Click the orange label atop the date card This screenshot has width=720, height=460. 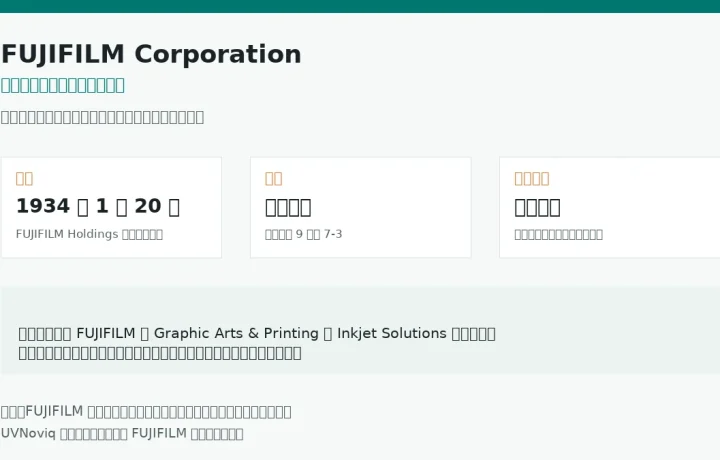(24, 178)
